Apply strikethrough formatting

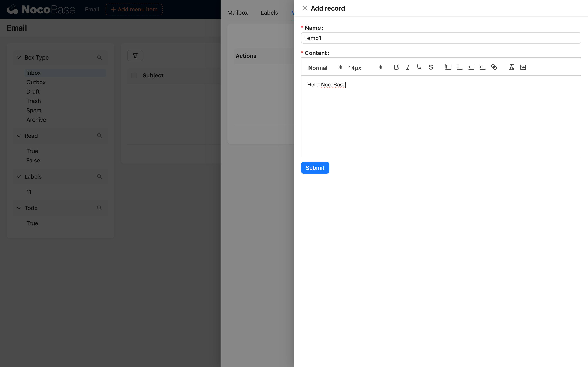coord(431,67)
